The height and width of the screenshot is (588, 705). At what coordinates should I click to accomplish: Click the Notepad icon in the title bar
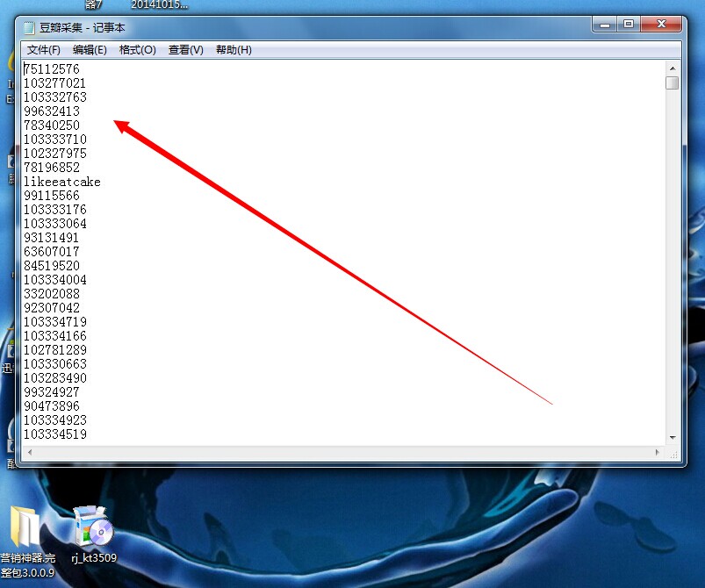(29, 28)
